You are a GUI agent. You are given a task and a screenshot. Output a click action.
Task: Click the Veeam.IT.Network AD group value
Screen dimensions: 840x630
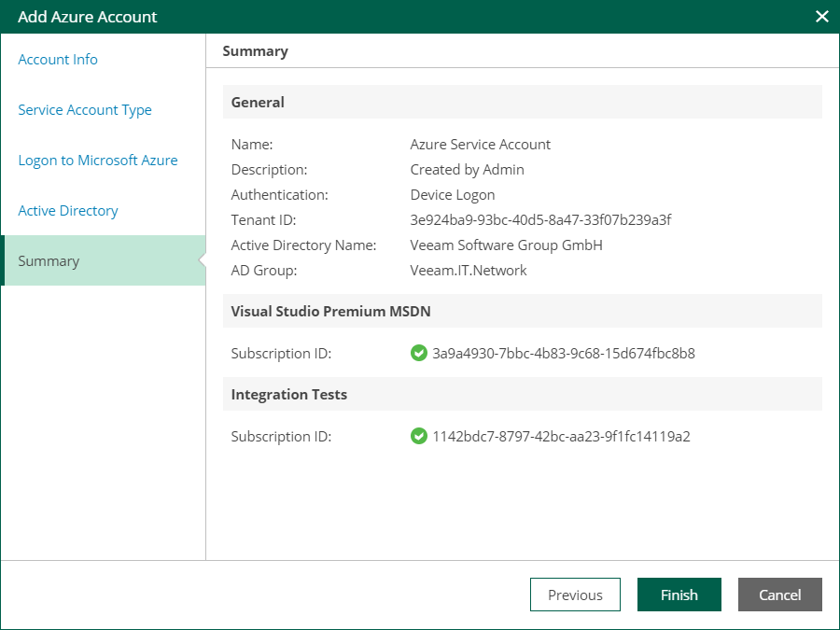coord(469,271)
